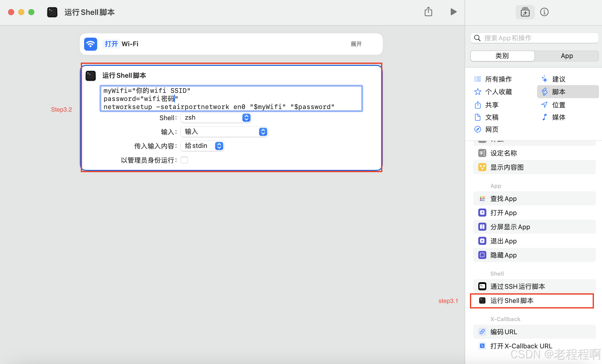Open the 给 stdin dropdown

203,146
